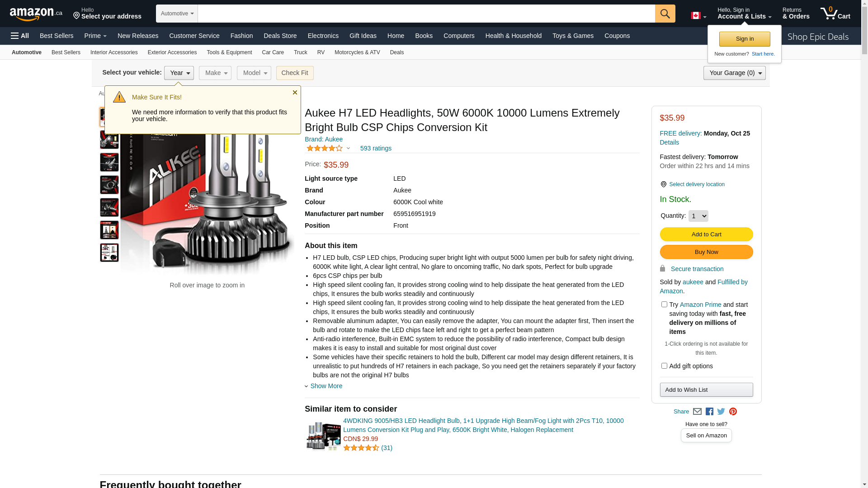Open the Quantity dropdown
Image resolution: width=868 pixels, height=488 pixels.
pyautogui.click(x=698, y=216)
